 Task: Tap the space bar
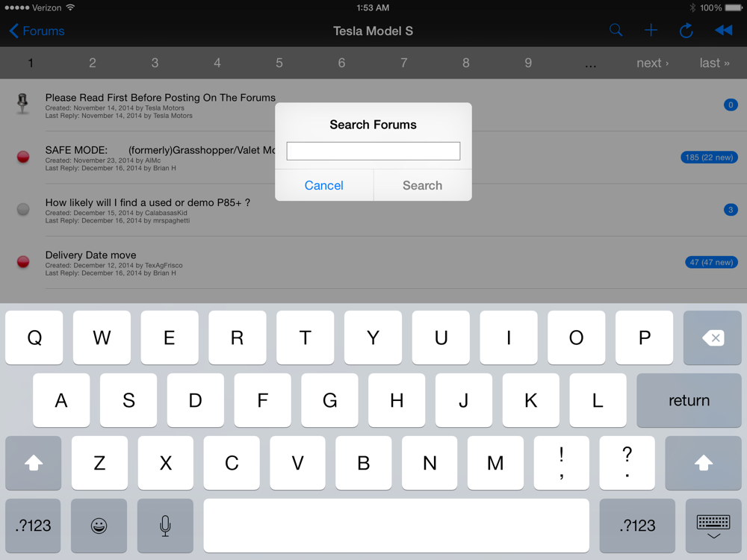pyautogui.click(x=397, y=526)
